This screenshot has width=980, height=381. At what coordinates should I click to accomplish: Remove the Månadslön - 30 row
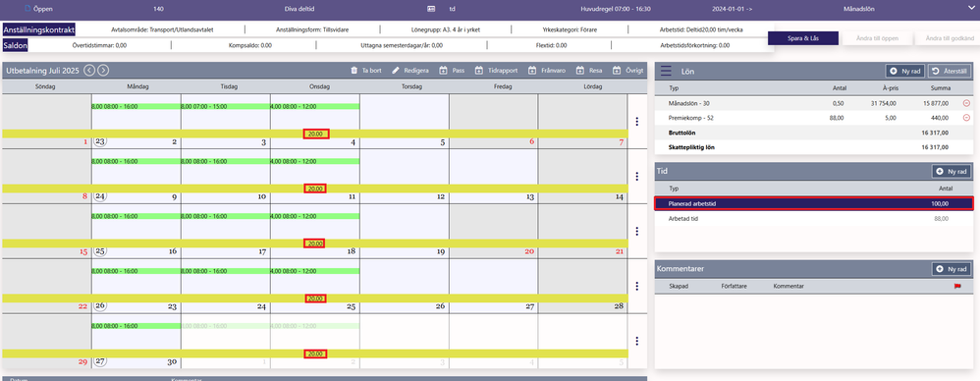click(x=966, y=103)
